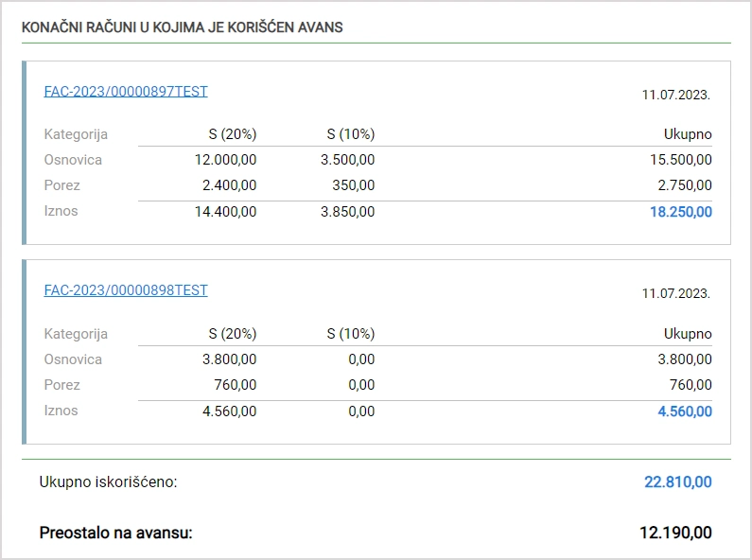752x560 pixels.
Task: Click Kategorija label in invoice 00000898TEST
Action: (x=76, y=334)
